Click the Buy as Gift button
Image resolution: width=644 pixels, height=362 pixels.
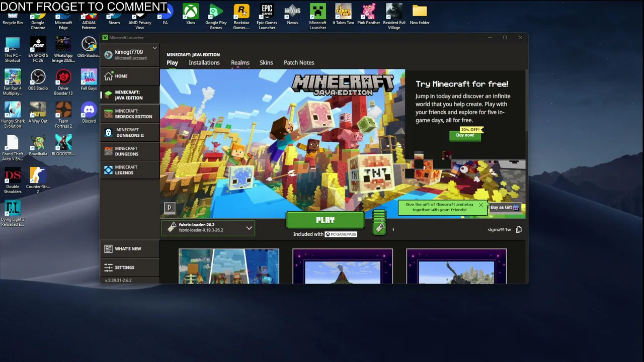505,207
